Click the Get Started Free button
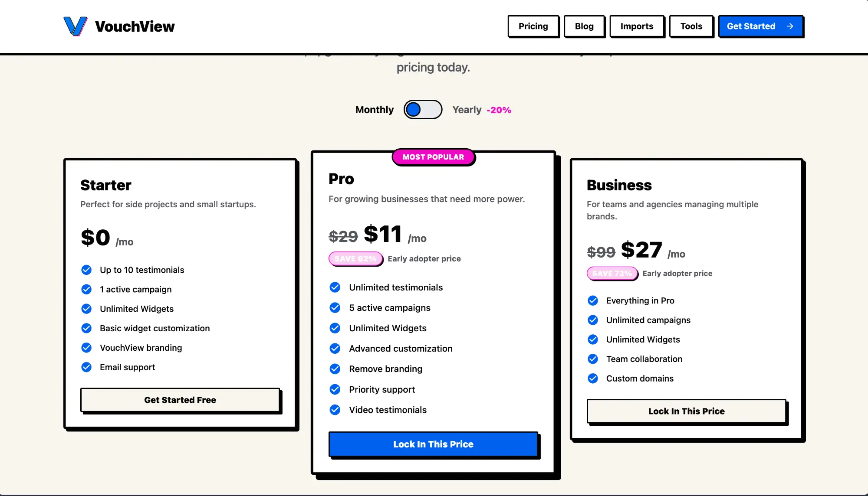 [x=180, y=400]
